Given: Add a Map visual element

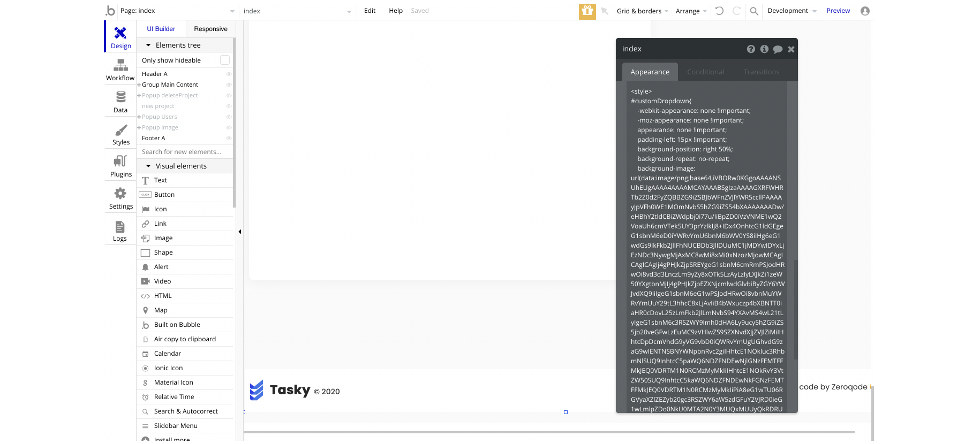Looking at the screenshot, I should tap(185, 310).
